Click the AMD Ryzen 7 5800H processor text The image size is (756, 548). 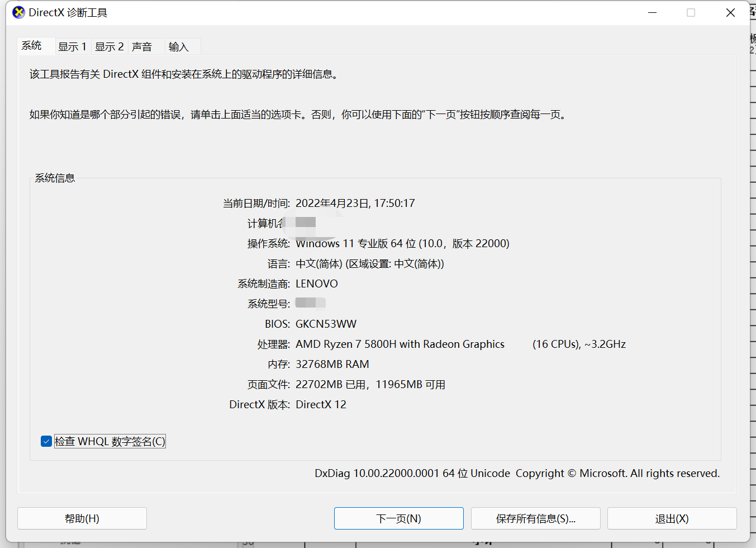400,344
